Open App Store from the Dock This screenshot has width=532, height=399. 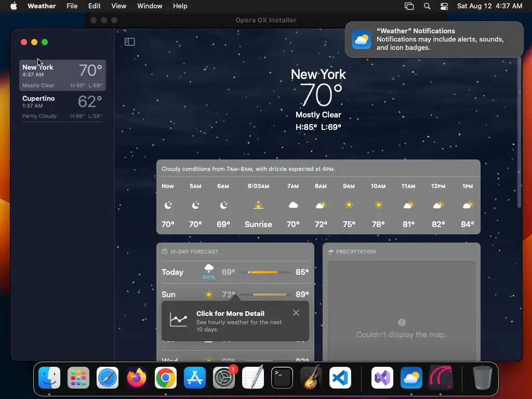(195, 378)
